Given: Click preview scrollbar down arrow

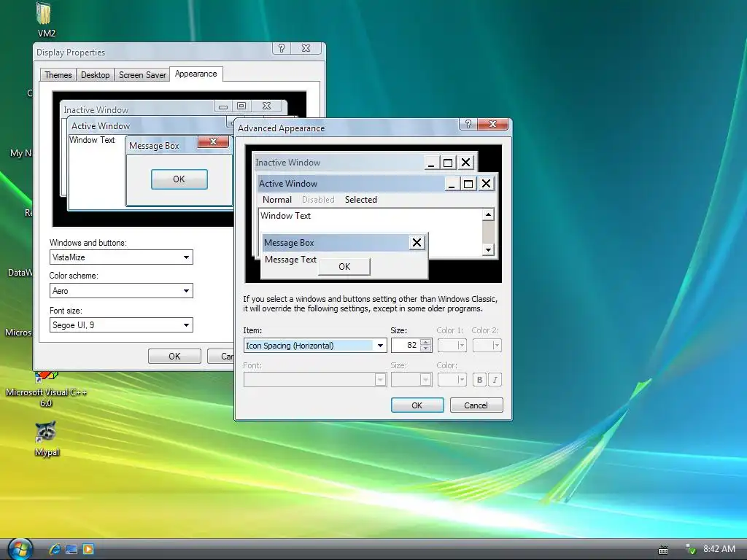Looking at the screenshot, I should (488, 249).
